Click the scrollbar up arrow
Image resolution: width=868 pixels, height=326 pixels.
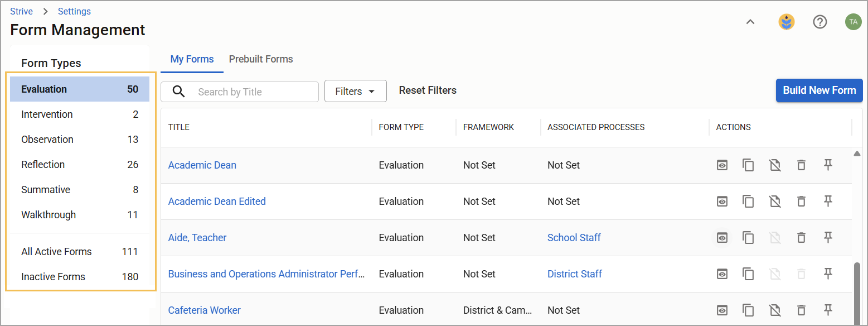(857, 153)
